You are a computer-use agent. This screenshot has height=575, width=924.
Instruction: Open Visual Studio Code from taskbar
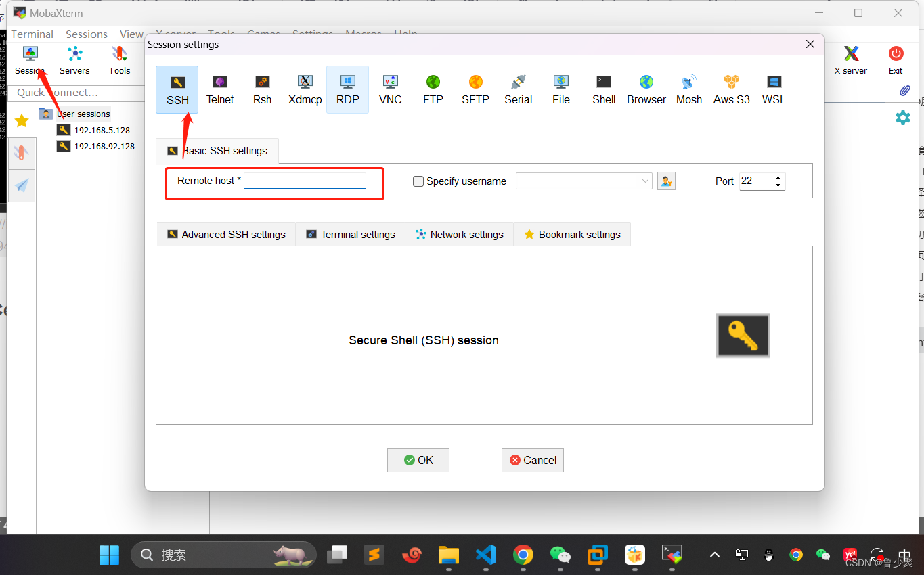(x=486, y=555)
